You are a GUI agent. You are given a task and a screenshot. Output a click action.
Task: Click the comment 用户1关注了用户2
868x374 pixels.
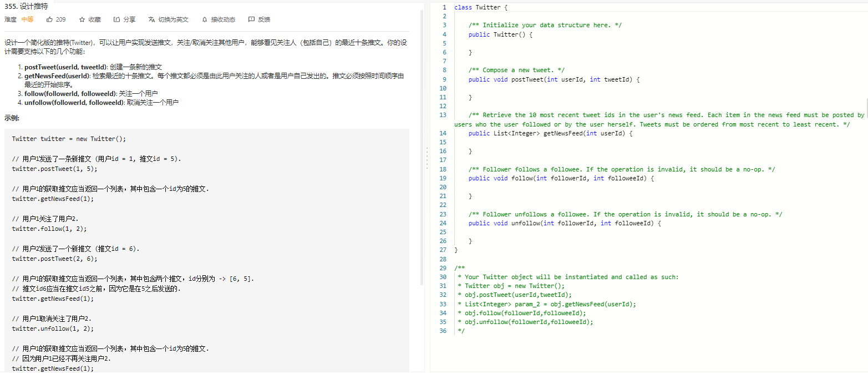[45, 219]
